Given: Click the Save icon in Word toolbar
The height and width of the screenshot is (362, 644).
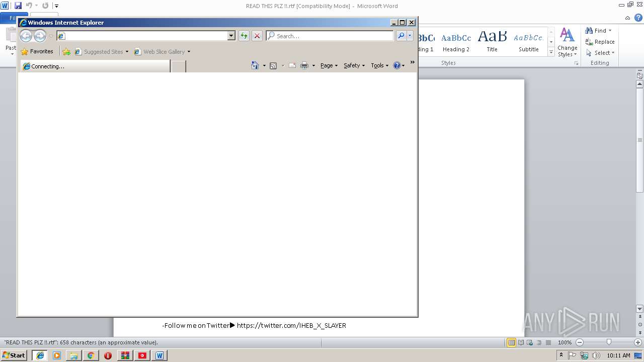Looking at the screenshot, I should point(18,6).
